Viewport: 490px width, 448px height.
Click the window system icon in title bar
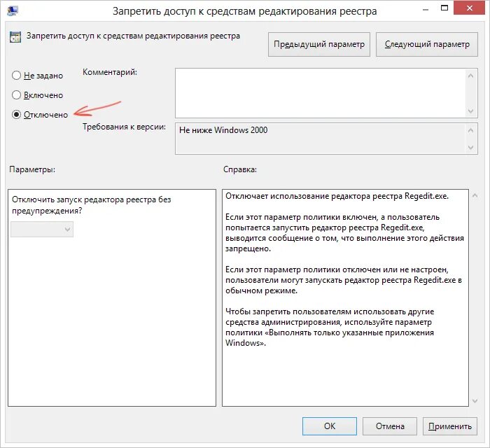click(x=13, y=10)
